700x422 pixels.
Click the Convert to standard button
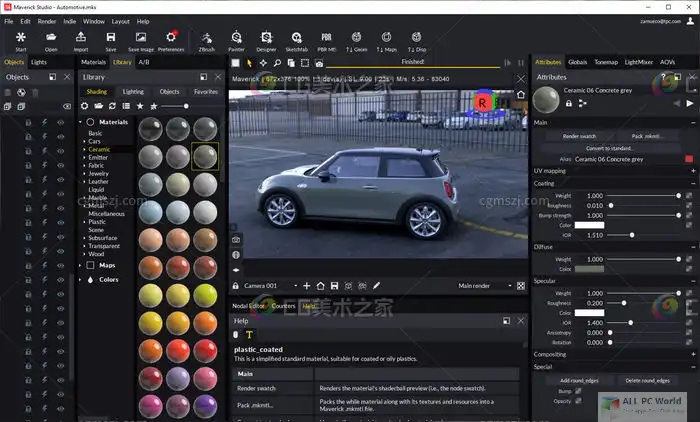(x=611, y=147)
